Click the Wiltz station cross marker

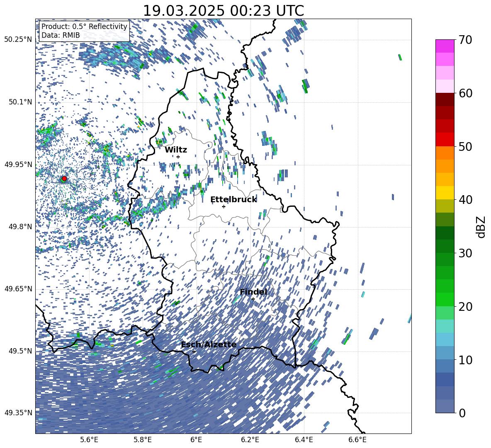point(178,157)
